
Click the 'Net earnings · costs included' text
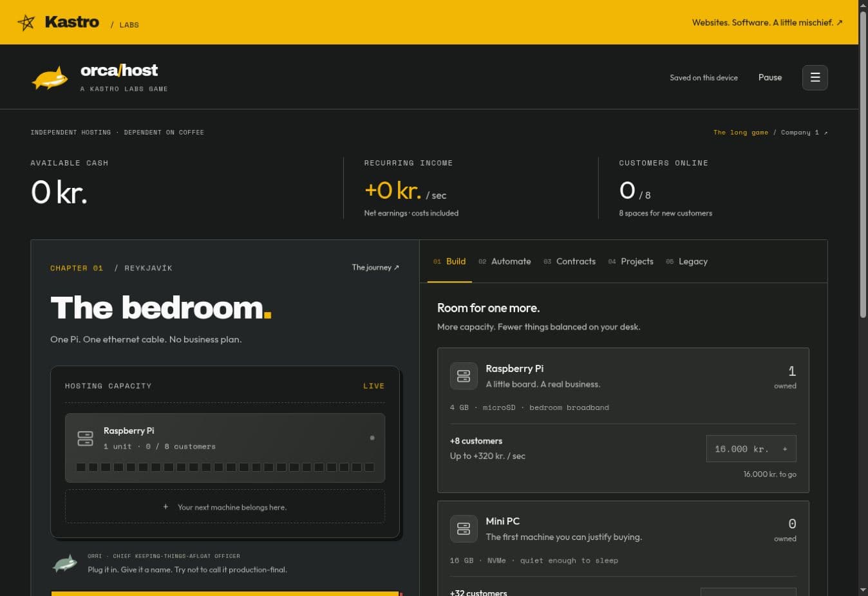point(411,213)
